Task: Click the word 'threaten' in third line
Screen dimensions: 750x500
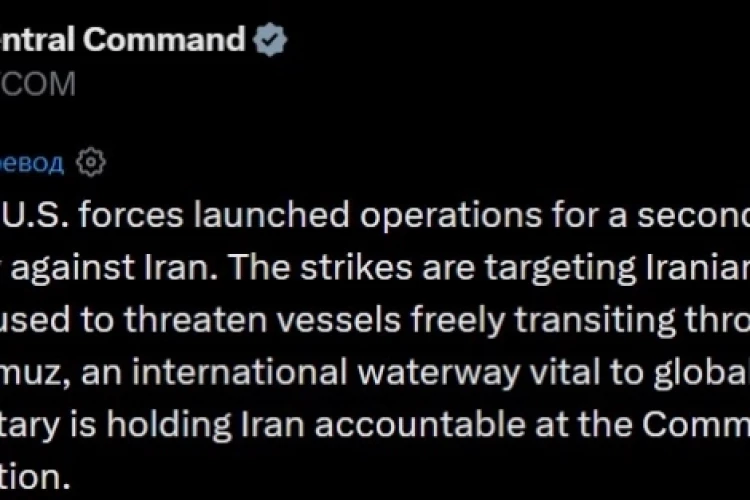Action: pos(196,320)
